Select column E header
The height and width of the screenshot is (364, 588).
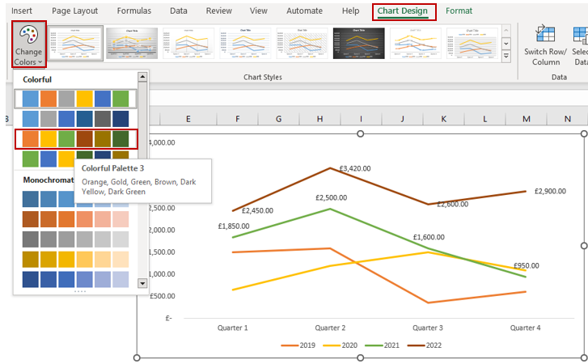188,119
